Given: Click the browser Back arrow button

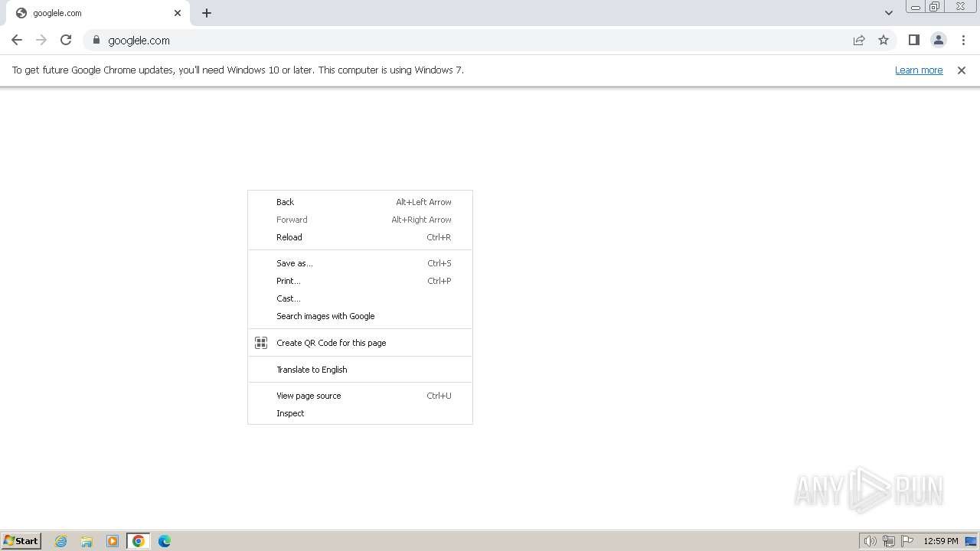Looking at the screenshot, I should (17, 40).
